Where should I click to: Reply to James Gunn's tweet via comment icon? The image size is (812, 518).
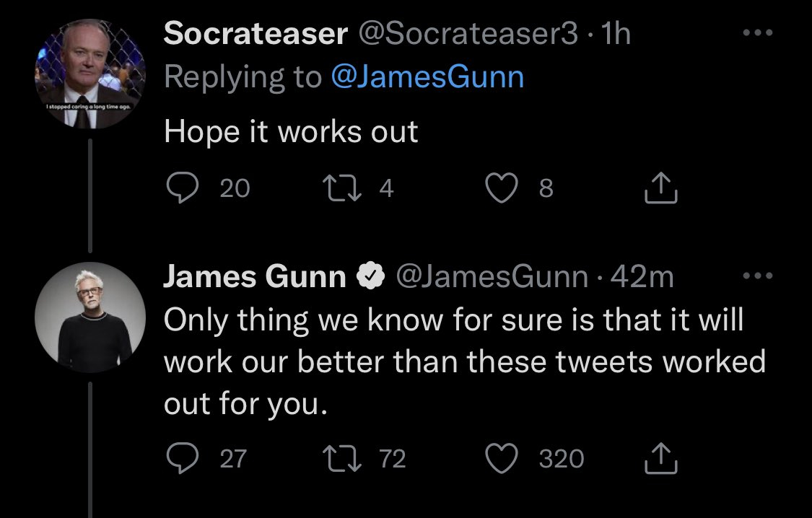pos(179,458)
